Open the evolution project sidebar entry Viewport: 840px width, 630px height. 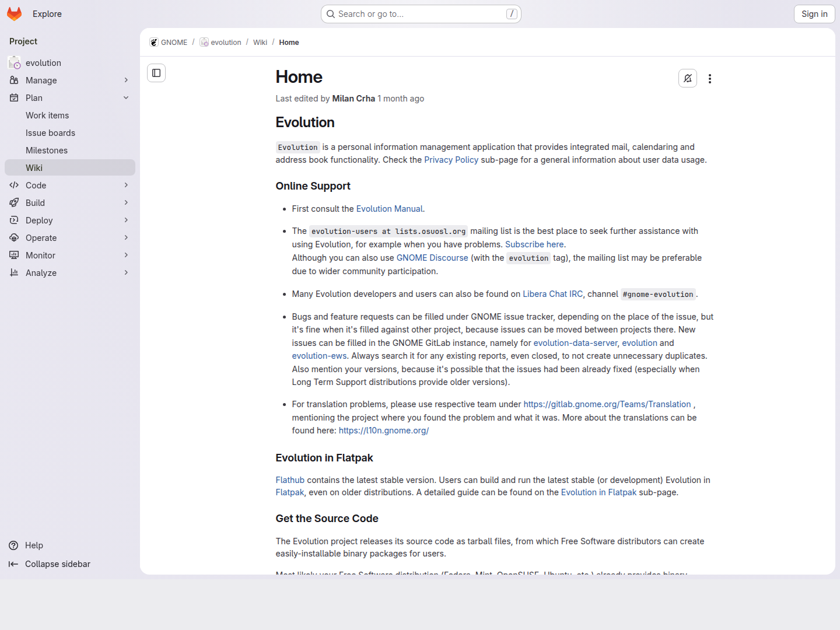pos(70,63)
